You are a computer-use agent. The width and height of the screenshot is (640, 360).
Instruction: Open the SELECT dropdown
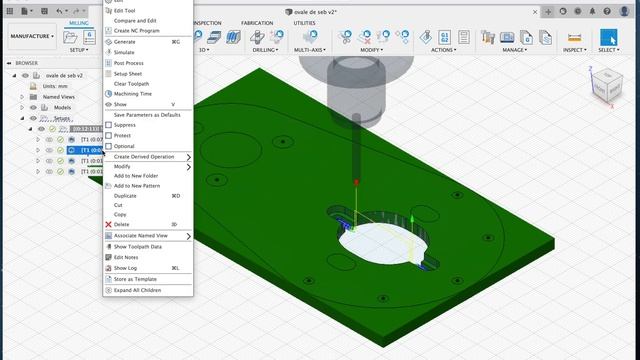click(x=609, y=50)
